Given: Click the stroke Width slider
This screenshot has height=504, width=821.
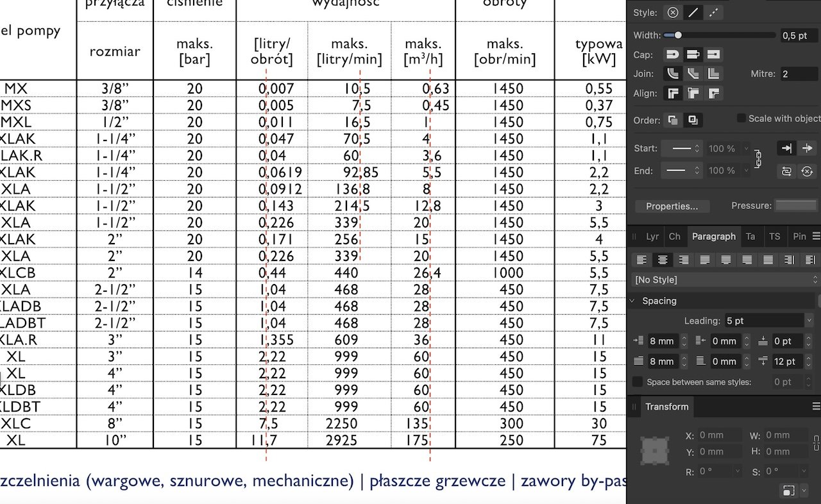Looking at the screenshot, I should click(x=720, y=35).
